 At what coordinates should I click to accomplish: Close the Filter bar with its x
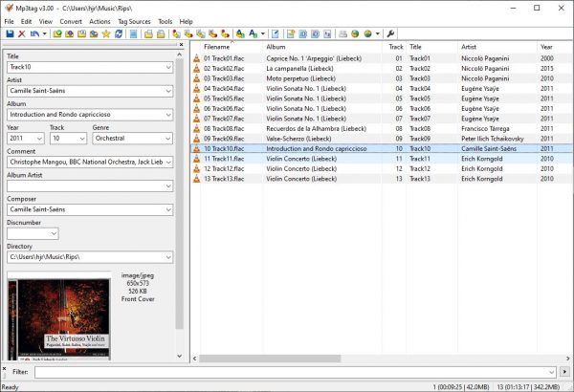(4, 369)
